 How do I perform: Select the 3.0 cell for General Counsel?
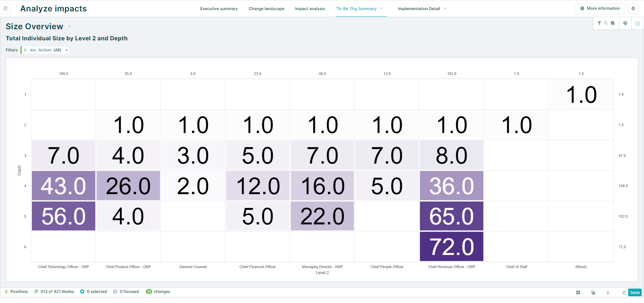[193, 155]
